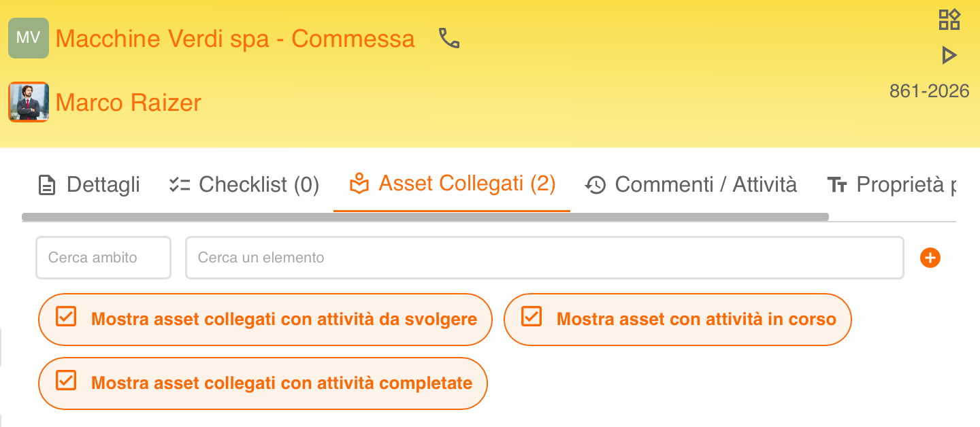Focus the Cerca ambito field
This screenshot has height=427, width=980.
point(103,258)
